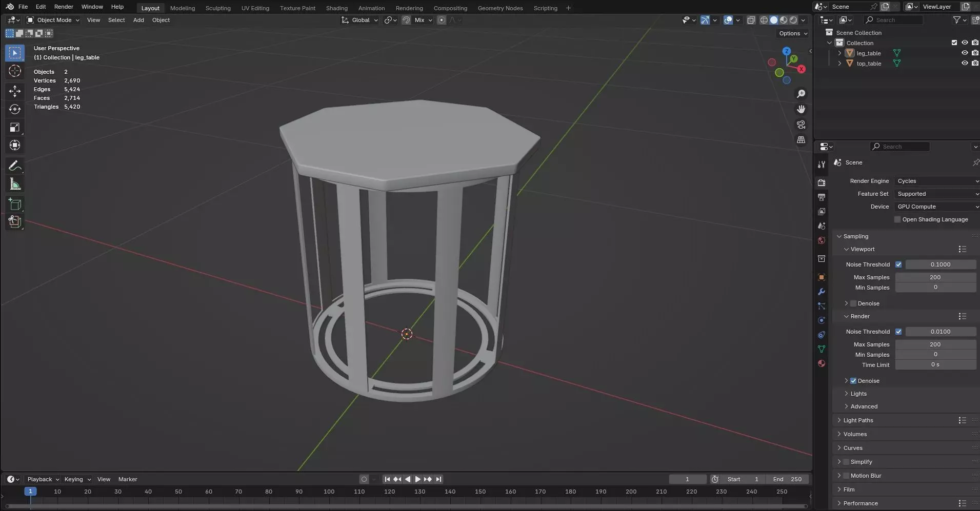This screenshot has height=511, width=980.
Task: Open the viewport Add menu
Action: pyautogui.click(x=138, y=20)
